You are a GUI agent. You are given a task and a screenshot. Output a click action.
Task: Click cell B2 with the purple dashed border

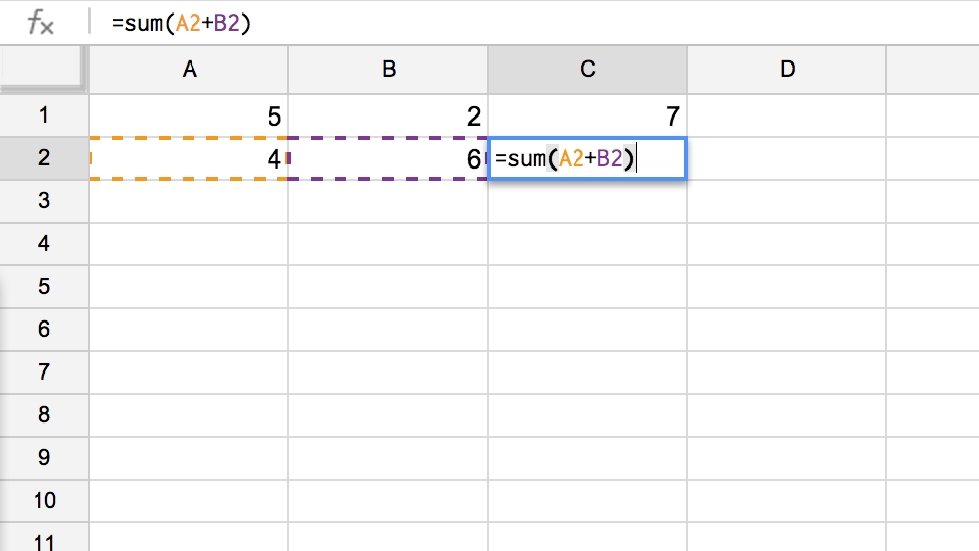tap(388, 158)
